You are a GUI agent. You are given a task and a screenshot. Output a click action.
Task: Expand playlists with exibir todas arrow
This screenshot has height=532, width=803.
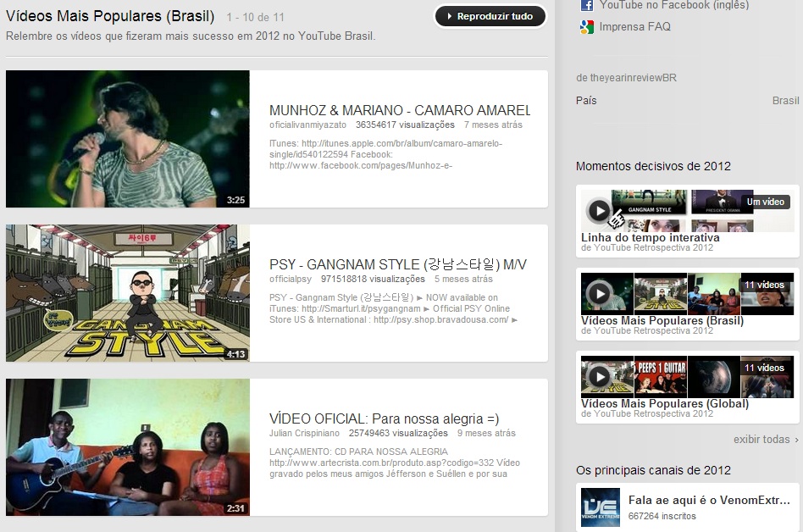pyautogui.click(x=796, y=440)
